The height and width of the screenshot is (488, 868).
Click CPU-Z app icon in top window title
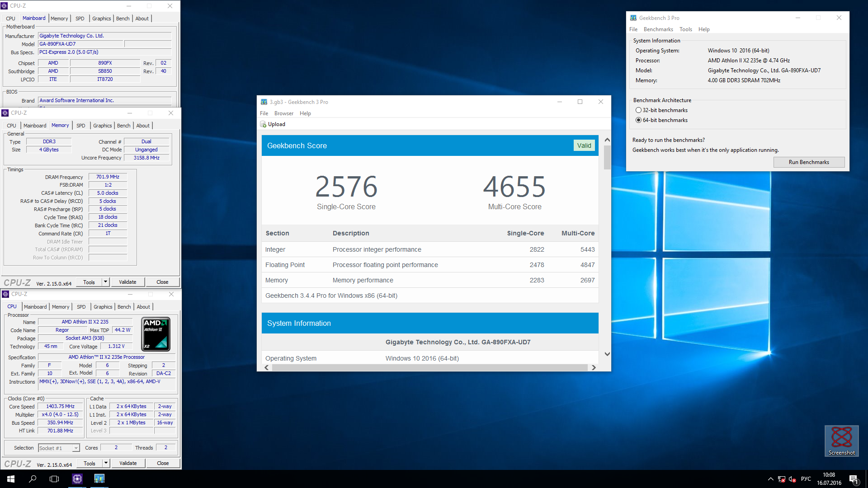(x=5, y=6)
